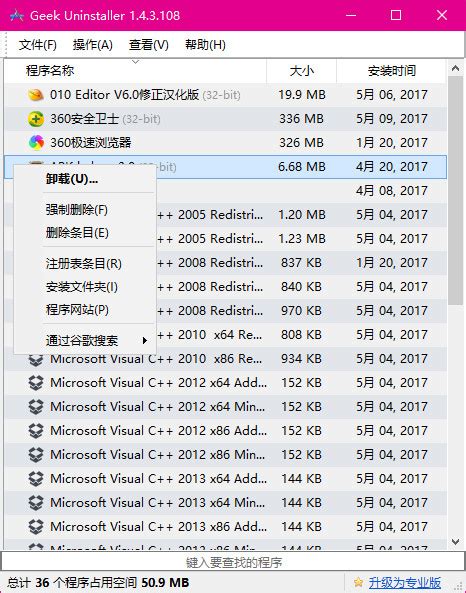Click the 键入要查找的程序 search field
Viewport: 466px width, 593px height.
pos(233,562)
